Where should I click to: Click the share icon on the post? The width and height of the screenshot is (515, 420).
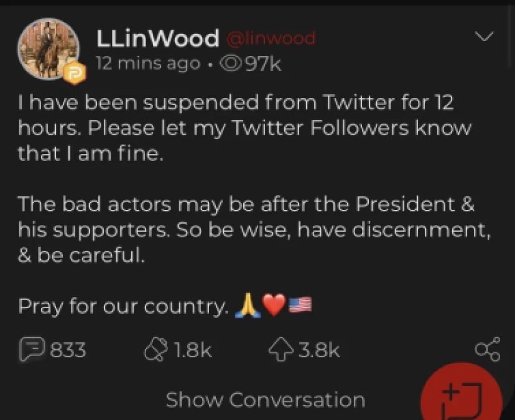click(x=487, y=350)
